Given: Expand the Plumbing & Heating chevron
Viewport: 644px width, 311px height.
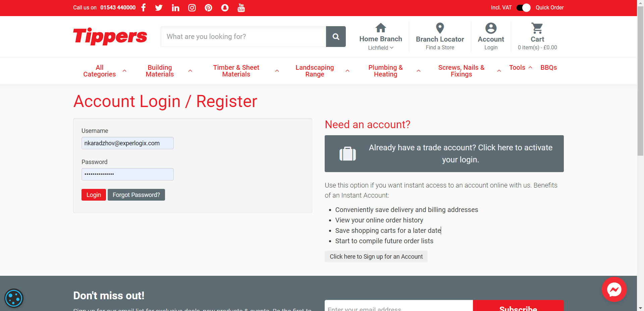Looking at the screenshot, I should coord(419,71).
